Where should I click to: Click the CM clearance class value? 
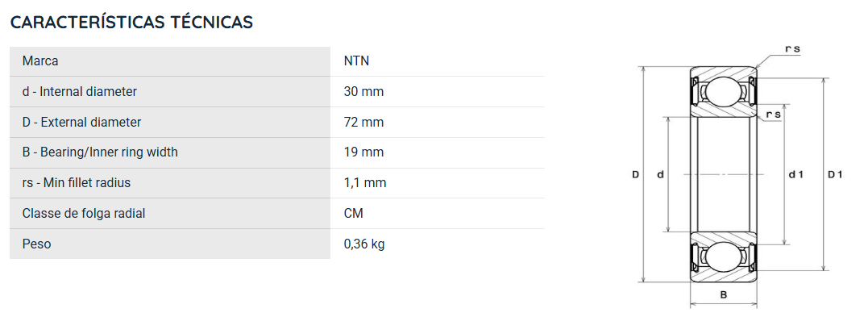pyautogui.click(x=354, y=214)
